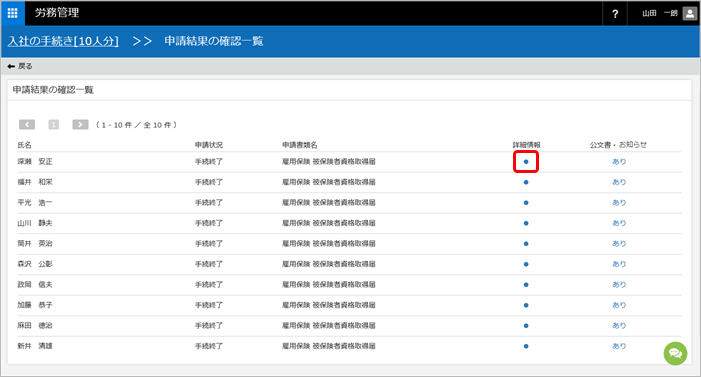Select the name 政岡 信夫
Screen dimensions: 701x377
[35, 285]
